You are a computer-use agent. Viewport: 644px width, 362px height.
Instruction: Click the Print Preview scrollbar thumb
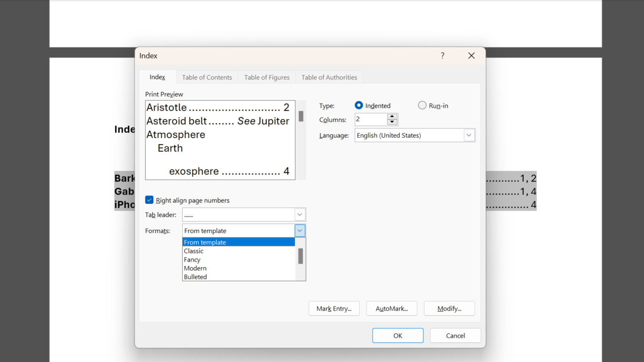click(x=301, y=116)
